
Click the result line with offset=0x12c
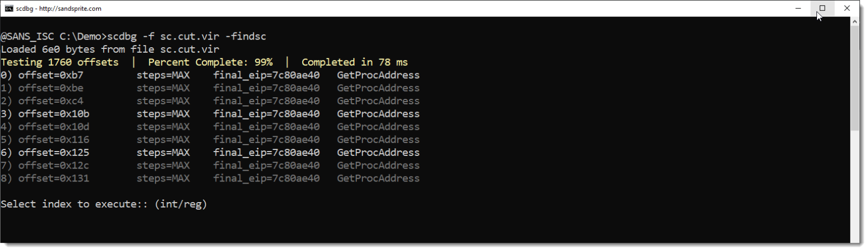coord(210,166)
